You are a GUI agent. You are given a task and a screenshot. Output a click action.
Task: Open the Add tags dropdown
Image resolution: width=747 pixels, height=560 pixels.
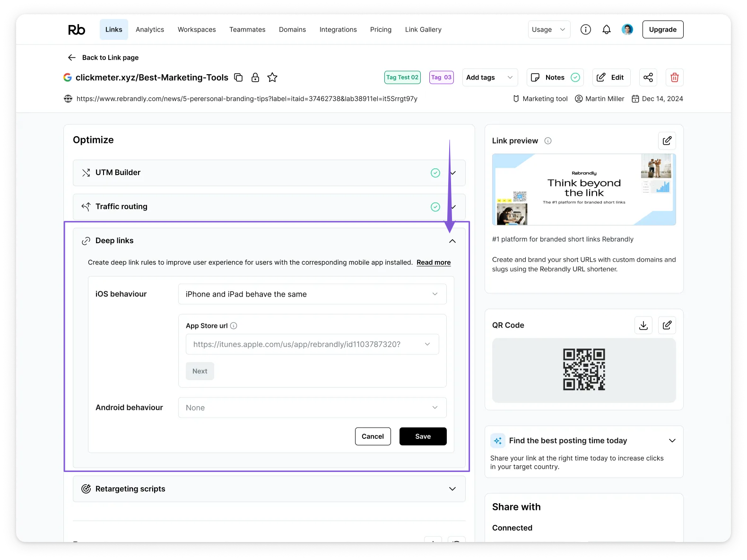pos(490,78)
